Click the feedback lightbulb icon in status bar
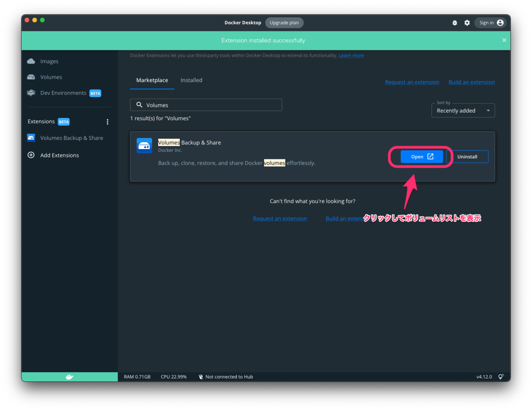Screen dimensions: 532x410 click(501, 377)
